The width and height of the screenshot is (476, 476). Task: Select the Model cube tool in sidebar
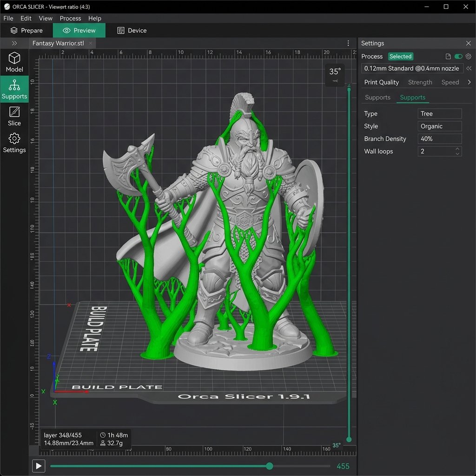click(14, 62)
